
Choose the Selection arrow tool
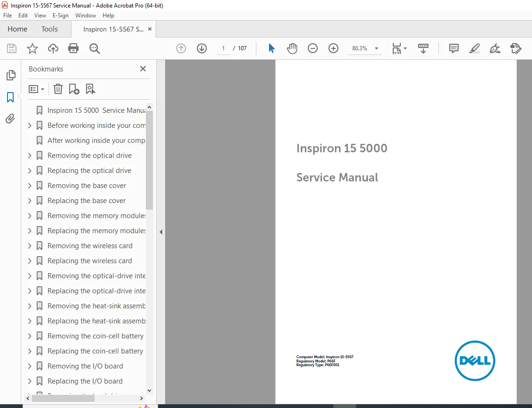point(271,48)
